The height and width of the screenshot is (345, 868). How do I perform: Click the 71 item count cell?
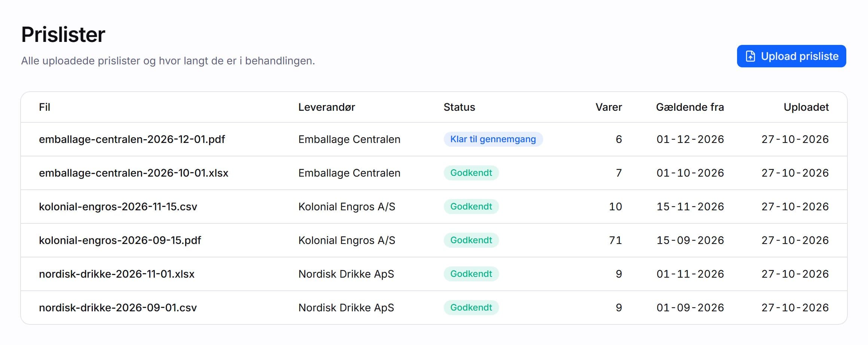coord(615,240)
